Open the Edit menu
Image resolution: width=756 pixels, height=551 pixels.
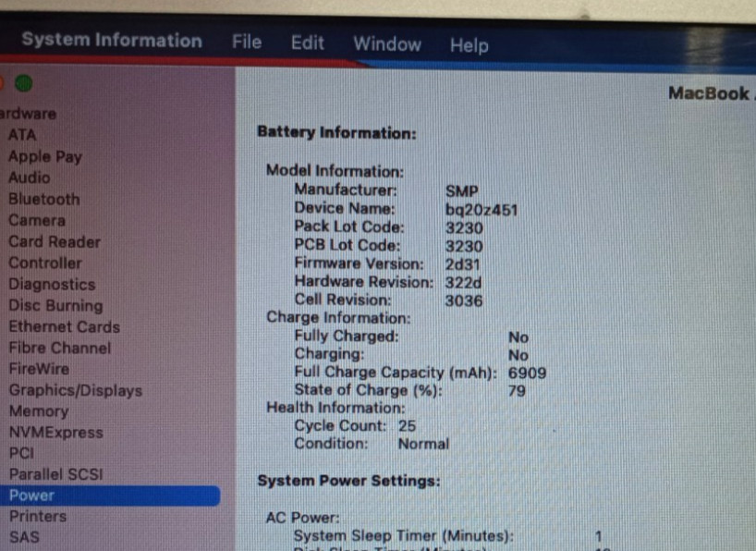click(308, 43)
